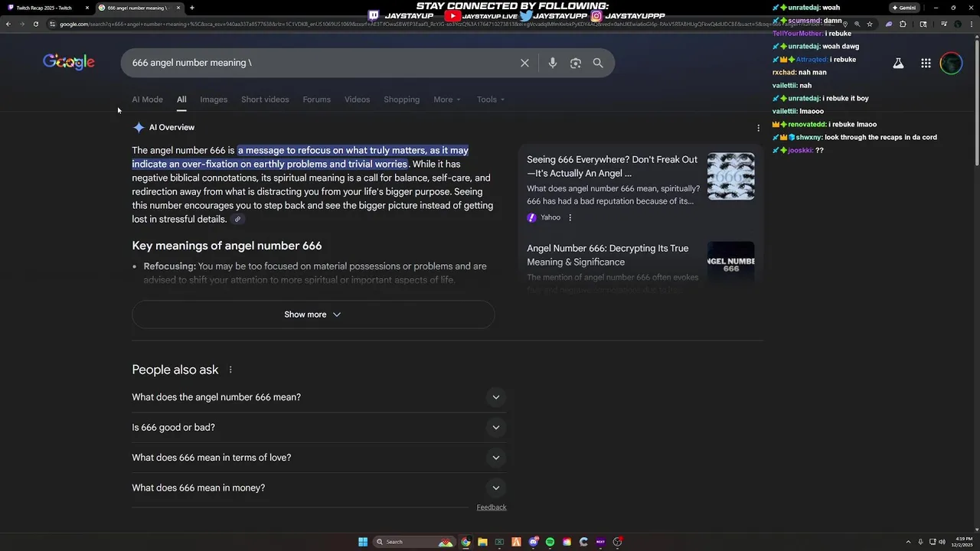Go back with browser back arrow
This screenshot has height=551, width=980.
click(x=8, y=24)
